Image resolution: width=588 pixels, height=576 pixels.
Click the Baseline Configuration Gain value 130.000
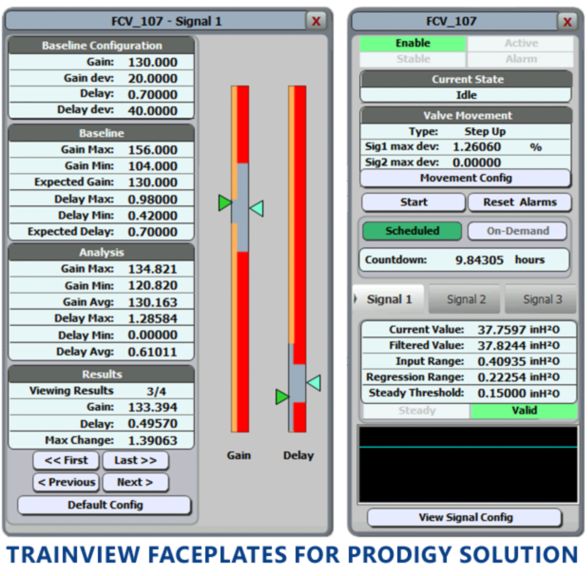pos(153,62)
